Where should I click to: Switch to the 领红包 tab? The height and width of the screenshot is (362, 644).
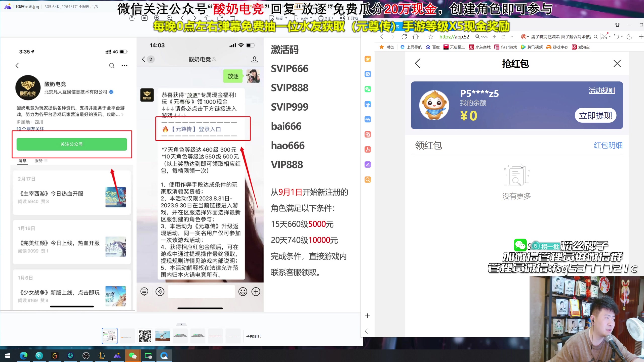tap(429, 146)
